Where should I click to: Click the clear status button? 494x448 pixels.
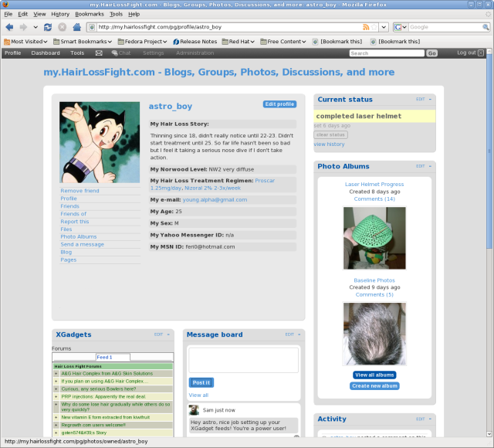[x=331, y=134]
